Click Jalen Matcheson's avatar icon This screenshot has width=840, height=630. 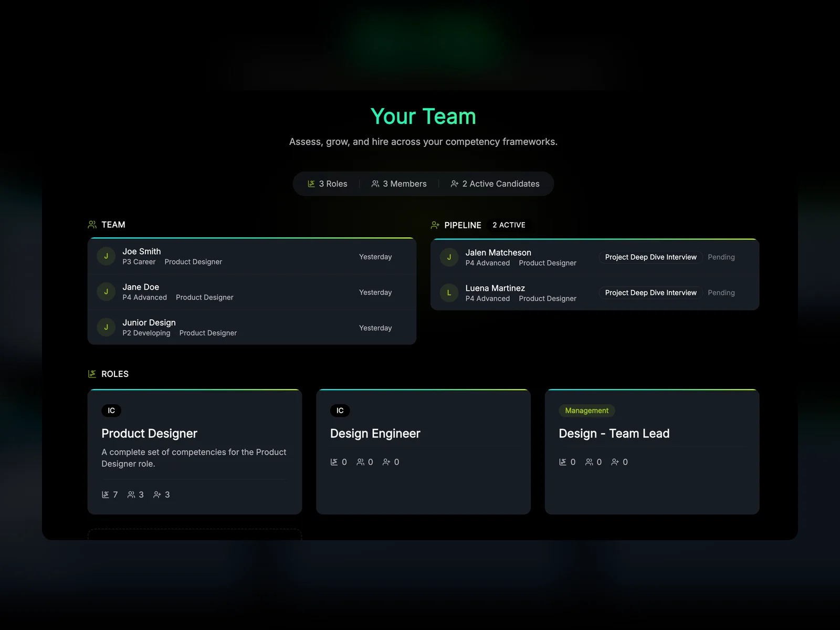pyautogui.click(x=449, y=257)
